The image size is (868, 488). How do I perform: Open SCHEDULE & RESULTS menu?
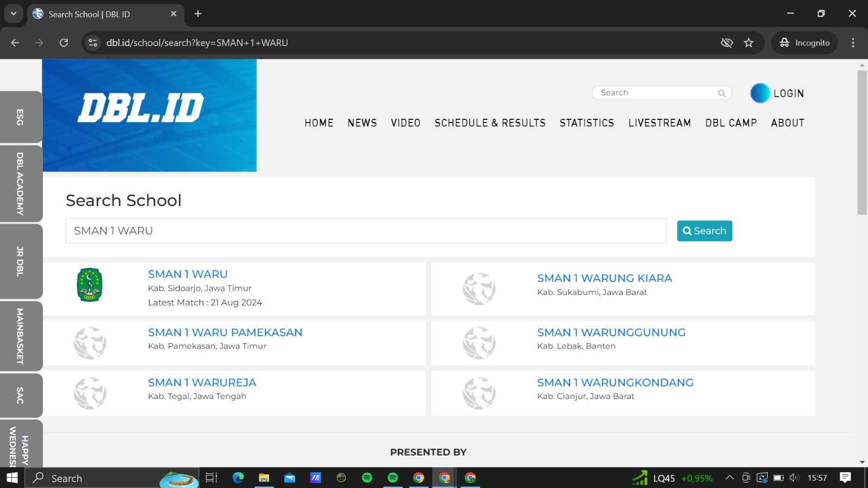(x=490, y=123)
